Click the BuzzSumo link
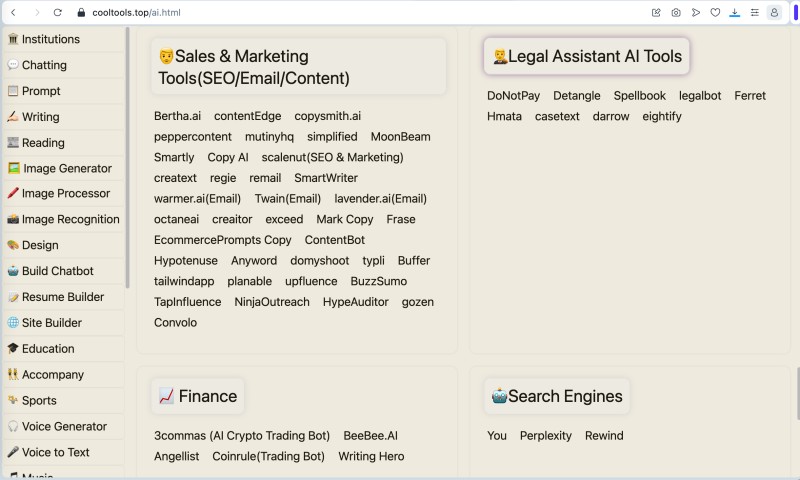Image resolution: width=800 pixels, height=480 pixels. (x=379, y=282)
